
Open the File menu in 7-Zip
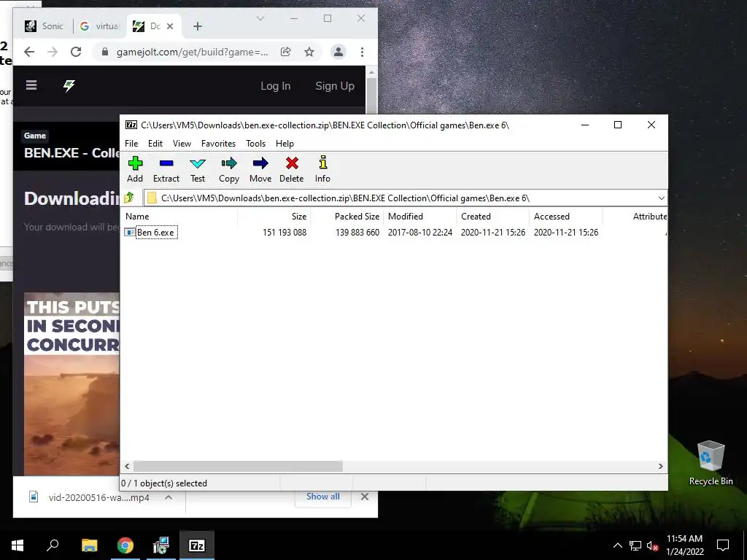coord(131,144)
